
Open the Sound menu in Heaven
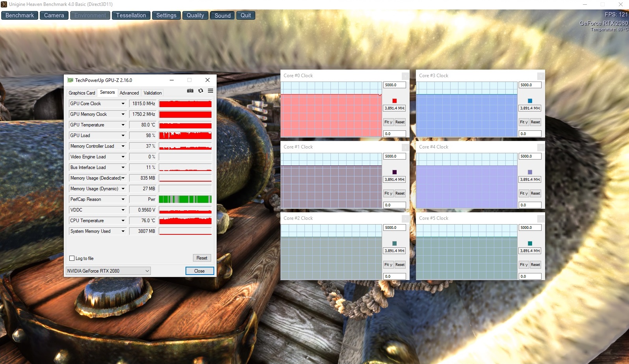[223, 15]
